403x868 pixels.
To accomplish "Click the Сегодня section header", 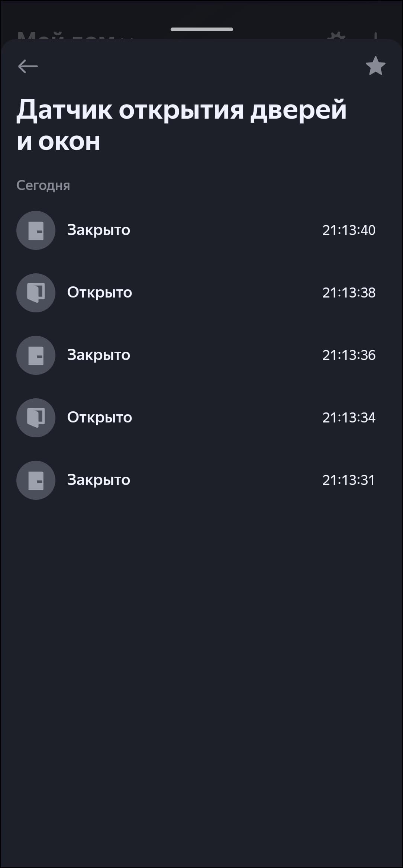I will point(43,186).
